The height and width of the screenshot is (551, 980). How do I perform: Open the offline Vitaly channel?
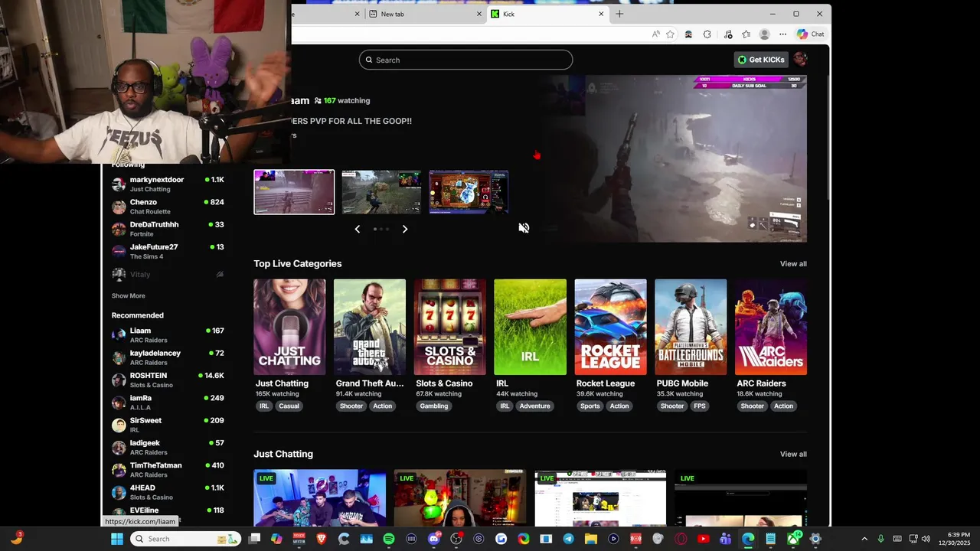(168, 274)
